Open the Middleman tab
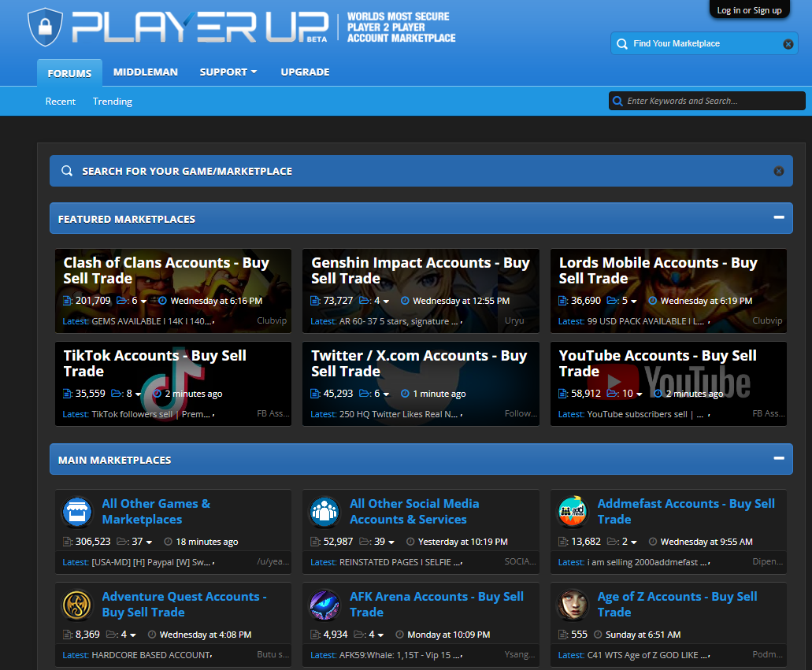The height and width of the screenshot is (670, 812). pos(145,72)
